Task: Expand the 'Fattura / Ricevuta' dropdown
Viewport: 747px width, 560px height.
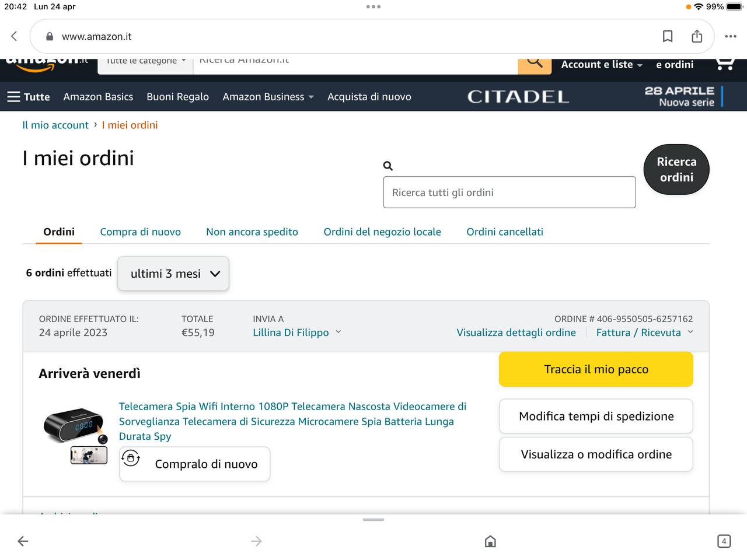Action: click(x=645, y=332)
